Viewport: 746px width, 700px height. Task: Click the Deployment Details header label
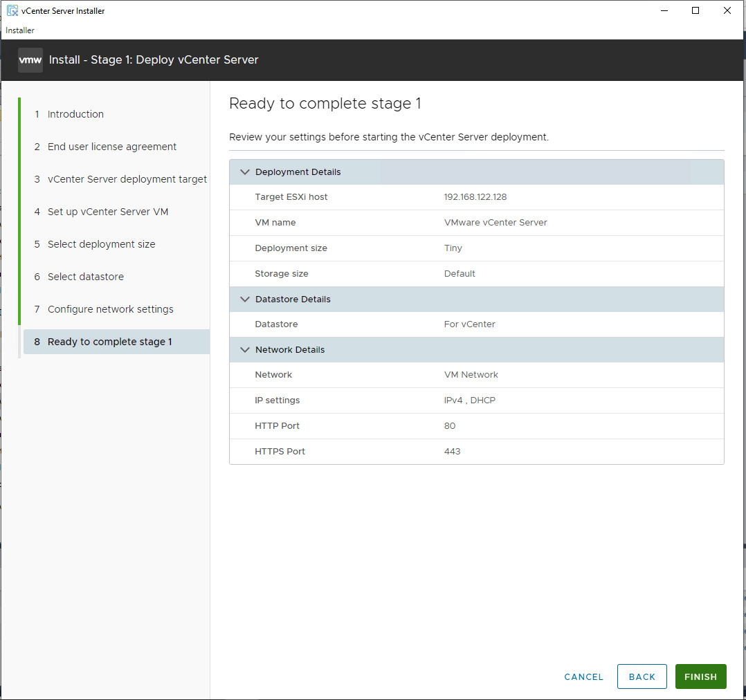(298, 172)
